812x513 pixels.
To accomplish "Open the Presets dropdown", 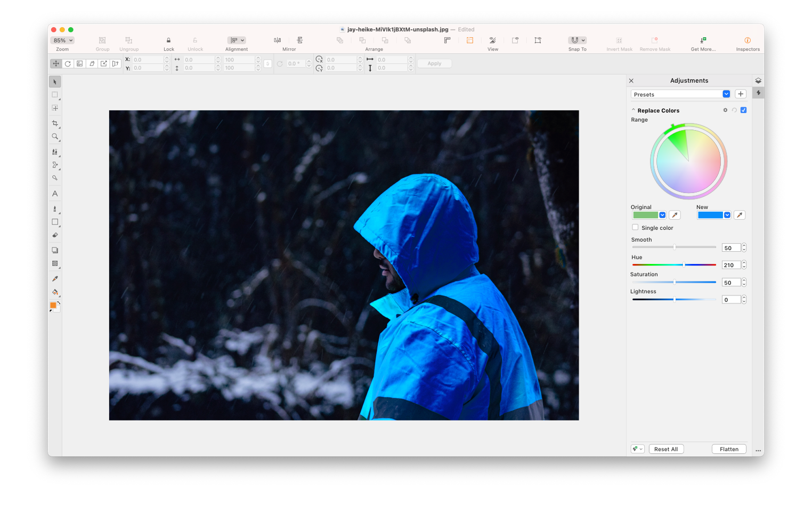I will [726, 94].
